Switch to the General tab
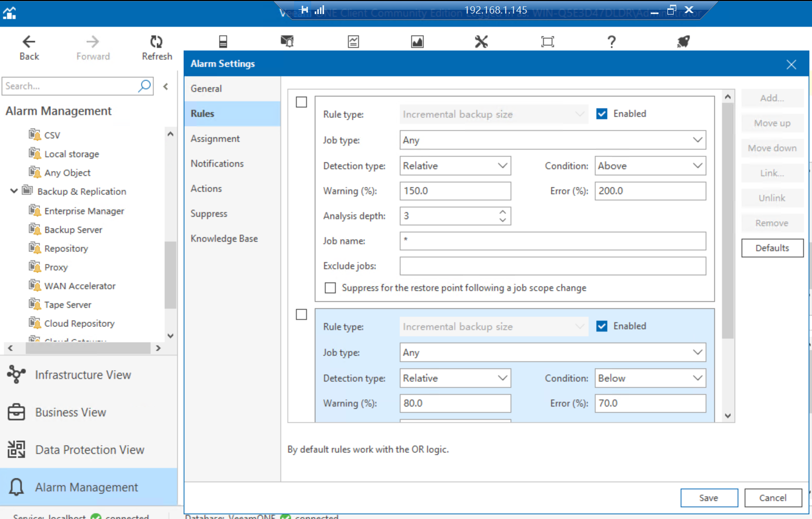 tap(233, 88)
